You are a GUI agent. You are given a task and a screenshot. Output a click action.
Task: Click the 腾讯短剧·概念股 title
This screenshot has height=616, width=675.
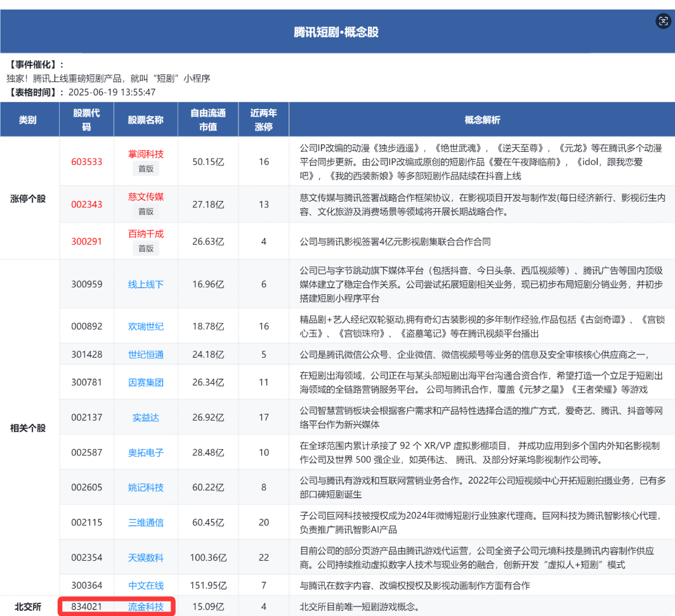336,32
